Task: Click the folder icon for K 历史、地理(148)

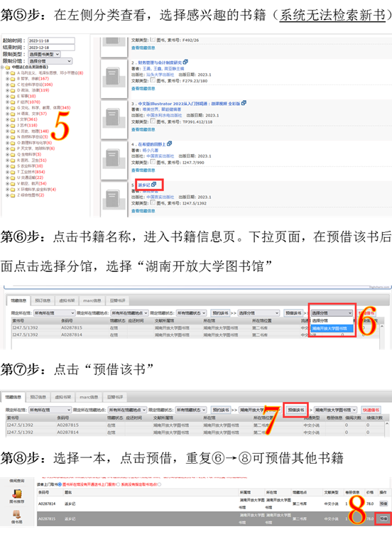Action: pos(13,131)
